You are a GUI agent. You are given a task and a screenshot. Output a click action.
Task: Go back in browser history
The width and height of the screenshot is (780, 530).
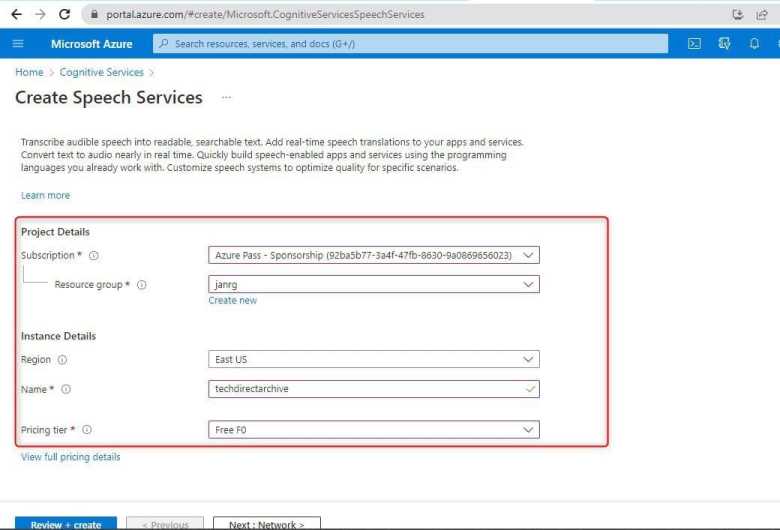point(16,14)
